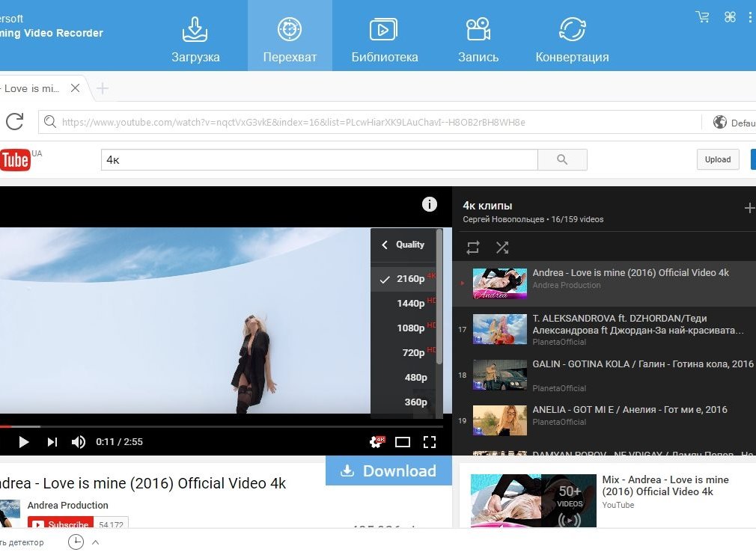Click the thumbnail for playlist item 19

coord(499,420)
